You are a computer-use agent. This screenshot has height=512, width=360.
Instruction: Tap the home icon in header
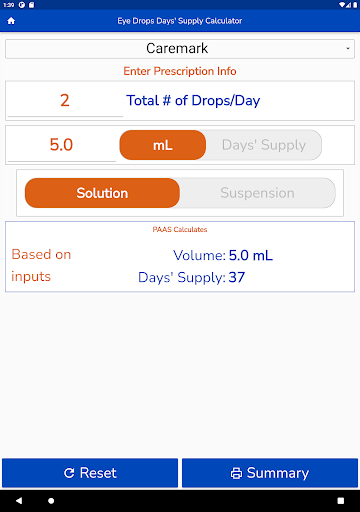coord(11,21)
